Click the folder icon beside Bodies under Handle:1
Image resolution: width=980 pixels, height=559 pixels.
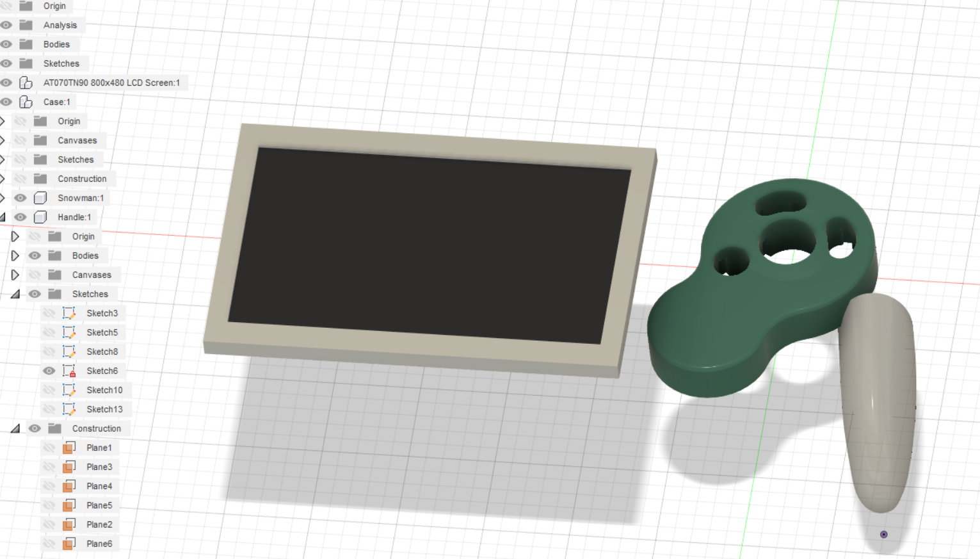pos(55,255)
